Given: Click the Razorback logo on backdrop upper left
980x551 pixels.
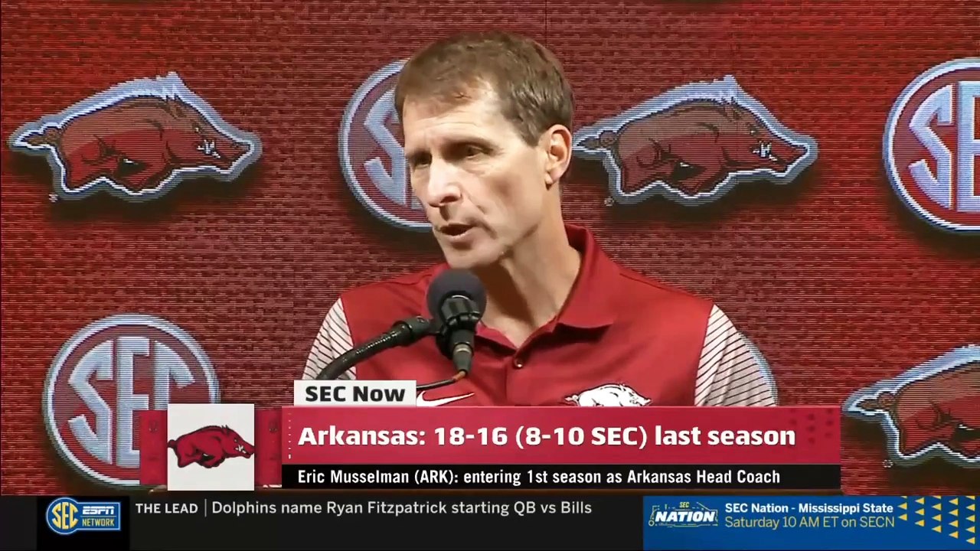Looking at the screenshot, I should [x=136, y=138].
